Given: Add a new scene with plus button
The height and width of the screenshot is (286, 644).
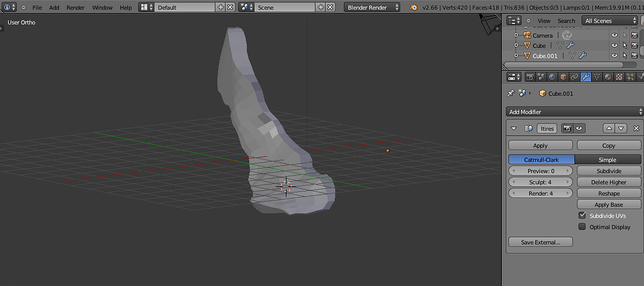Looking at the screenshot, I should point(321,8).
